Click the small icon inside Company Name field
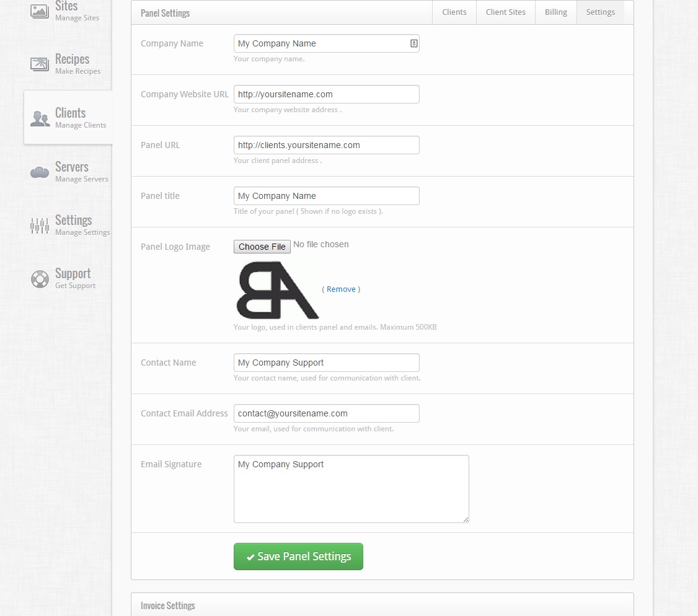This screenshot has width=698, height=616. pos(413,43)
